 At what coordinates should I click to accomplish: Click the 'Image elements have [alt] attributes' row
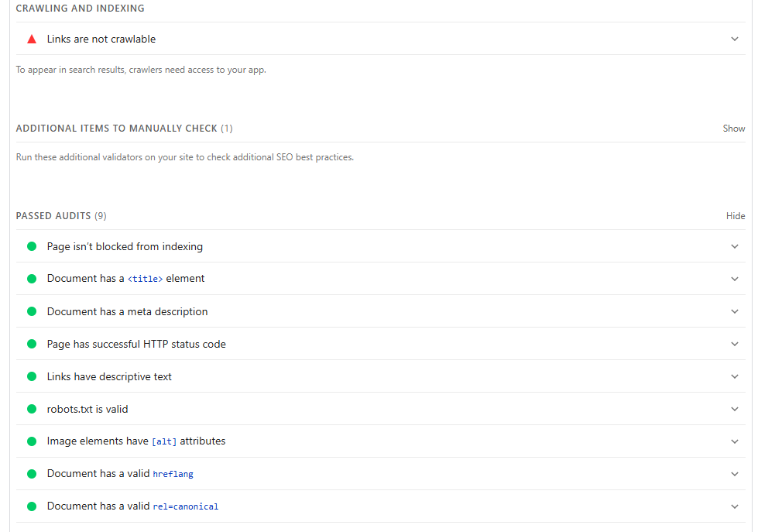pyautogui.click(x=135, y=441)
